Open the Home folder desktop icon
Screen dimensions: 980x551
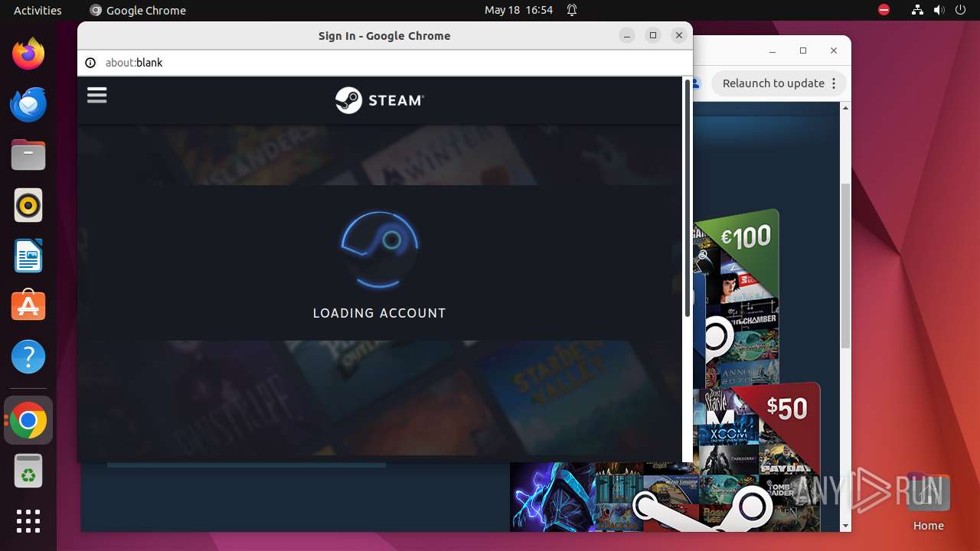(x=928, y=502)
